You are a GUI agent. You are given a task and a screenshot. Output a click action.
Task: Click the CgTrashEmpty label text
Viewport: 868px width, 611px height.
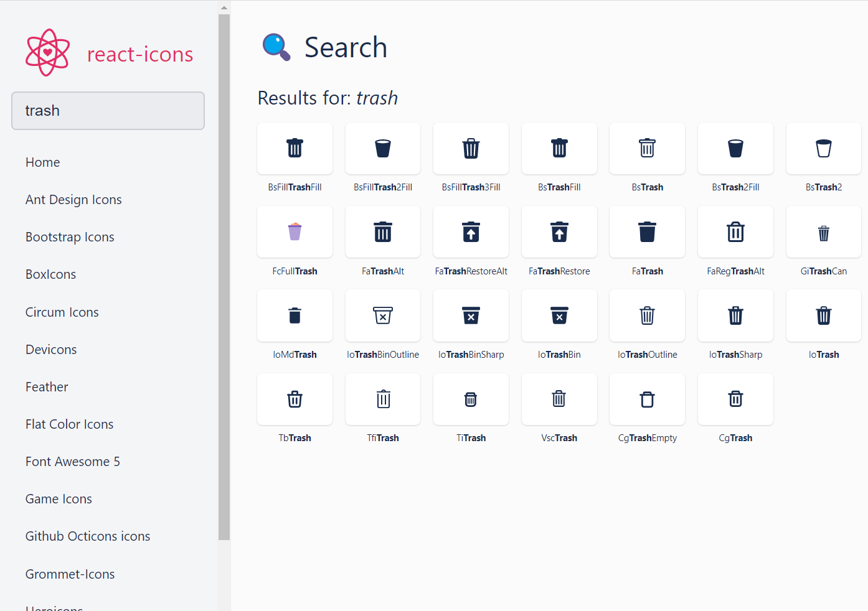coord(648,438)
